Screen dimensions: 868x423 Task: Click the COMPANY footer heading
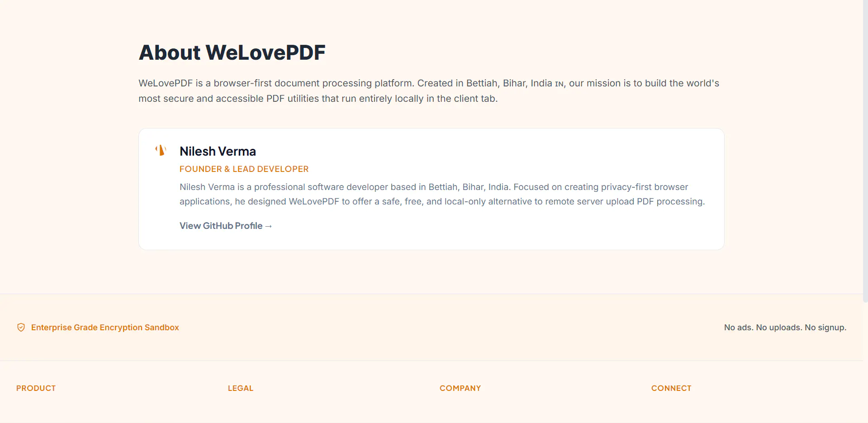pos(460,388)
